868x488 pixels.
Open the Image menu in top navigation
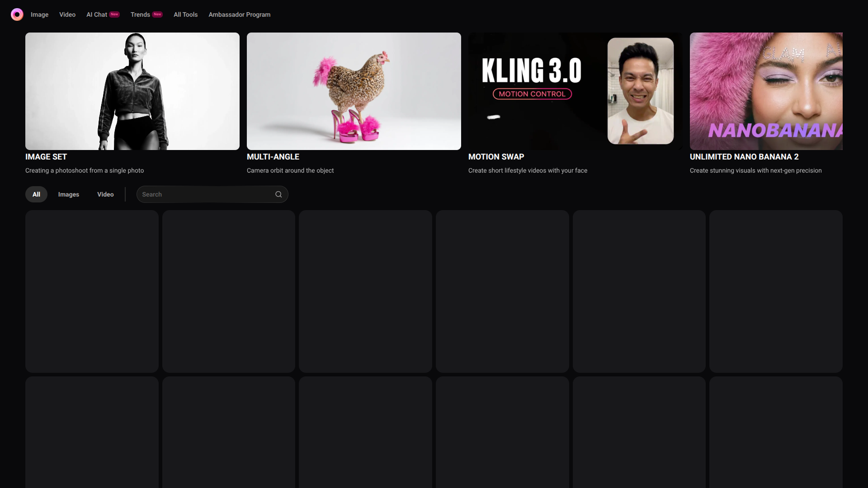39,14
